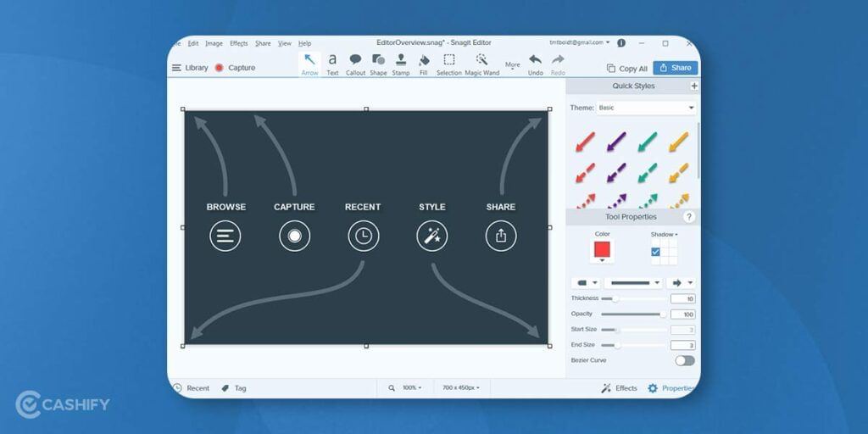Open the 100% zoom dropdown
Screen dimensions: 868x434
412,388
